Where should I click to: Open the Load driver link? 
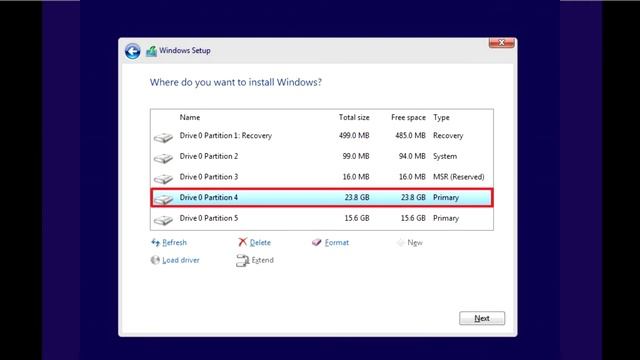[x=181, y=260]
